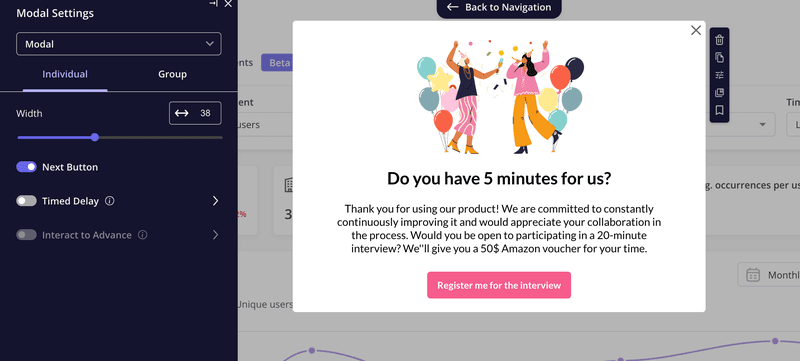Image resolution: width=800 pixels, height=361 pixels.
Task: Click the Thank you paragraph text in modal
Action: [x=499, y=229]
